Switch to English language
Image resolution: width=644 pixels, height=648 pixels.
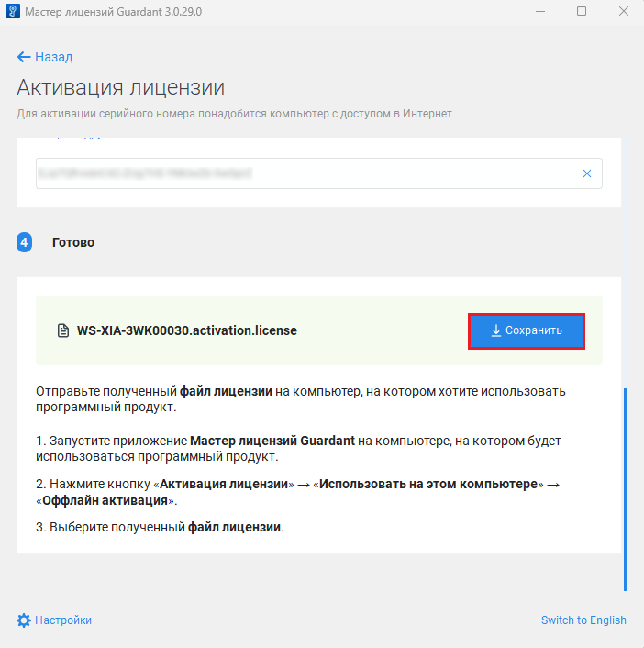pyautogui.click(x=583, y=620)
